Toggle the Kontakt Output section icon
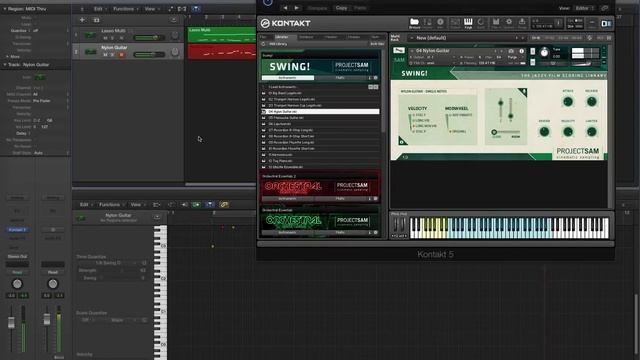This screenshot has height=360, width=640. pos(455,23)
